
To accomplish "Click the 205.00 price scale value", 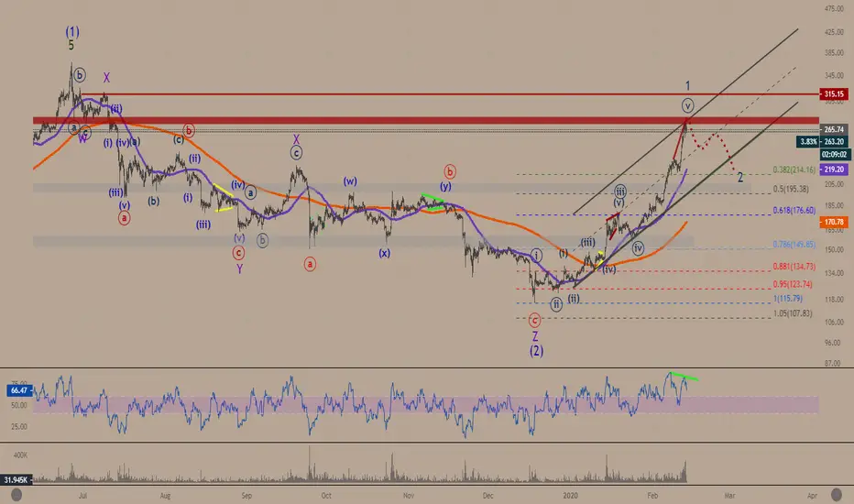I will click(x=834, y=184).
